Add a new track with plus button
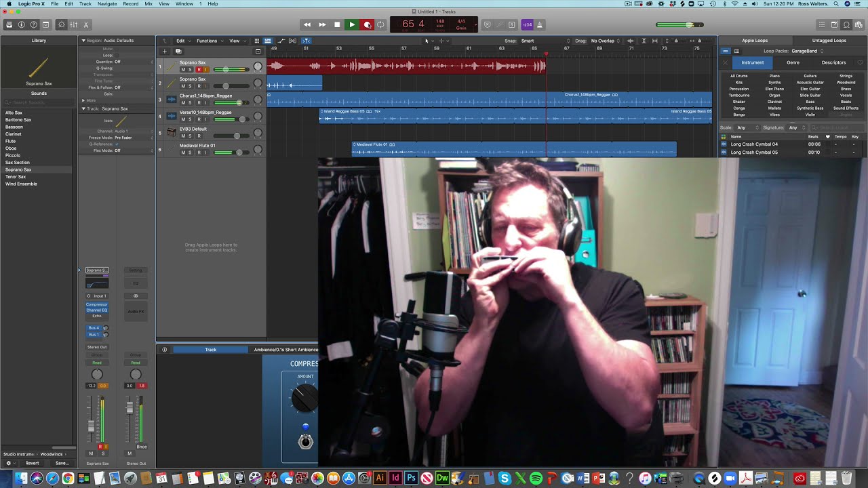 tap(164, 51)
